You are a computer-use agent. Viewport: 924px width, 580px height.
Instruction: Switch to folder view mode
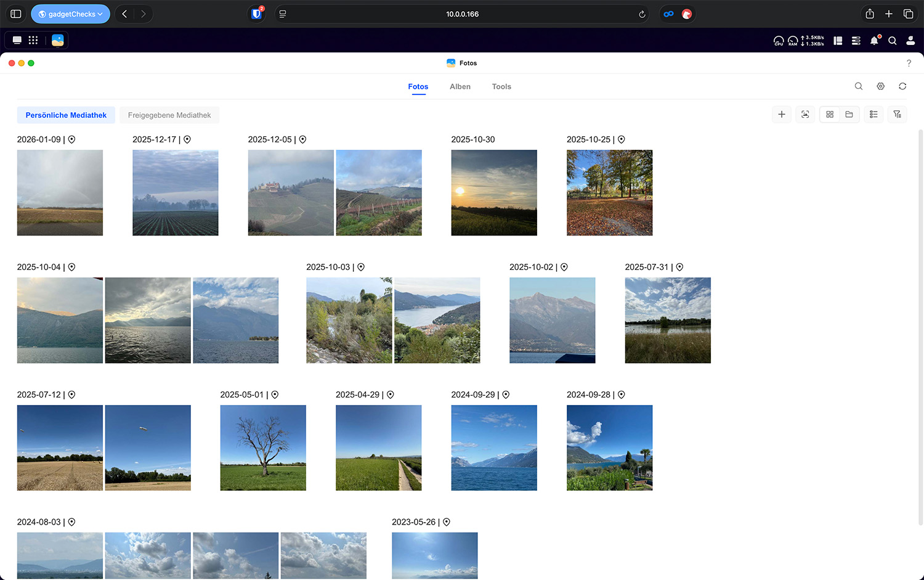[849, 115]
